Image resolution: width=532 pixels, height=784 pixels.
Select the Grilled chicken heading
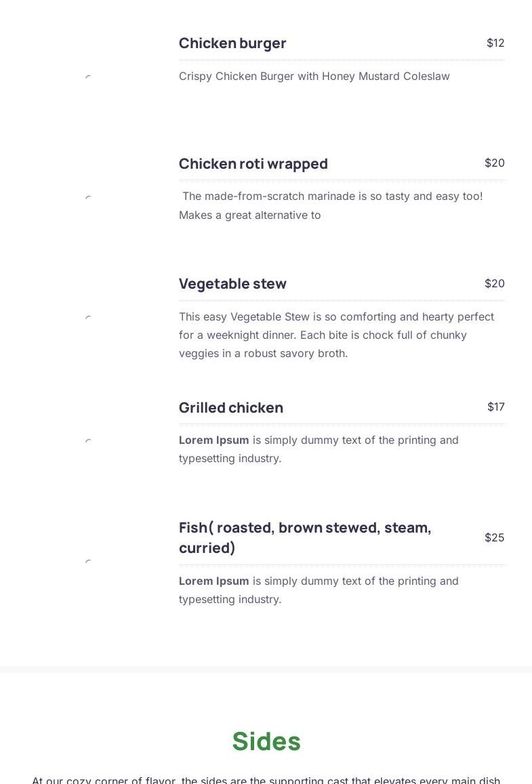[x=231, y=407]
